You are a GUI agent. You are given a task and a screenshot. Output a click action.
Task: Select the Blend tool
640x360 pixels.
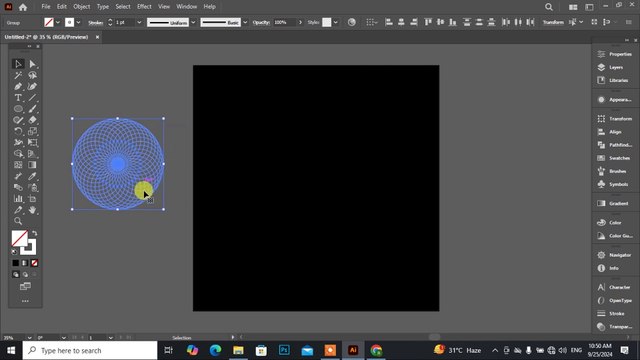[18, 187]
